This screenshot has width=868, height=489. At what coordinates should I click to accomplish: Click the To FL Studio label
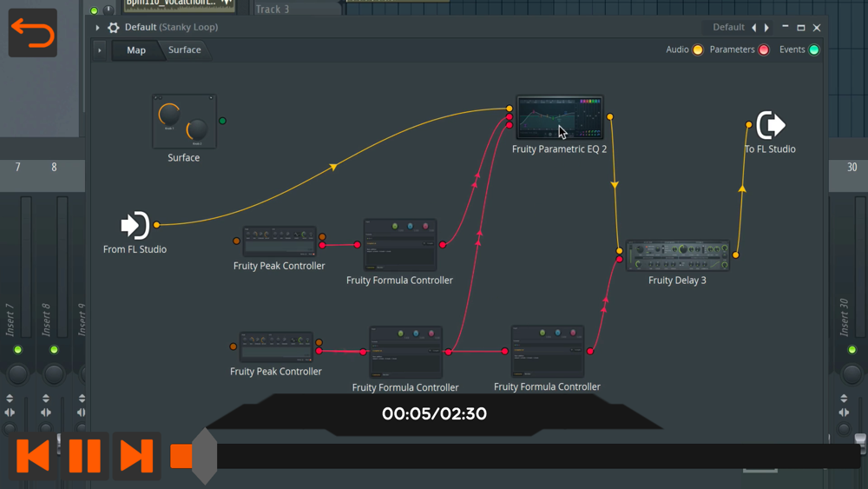click(x=770, y=149)
